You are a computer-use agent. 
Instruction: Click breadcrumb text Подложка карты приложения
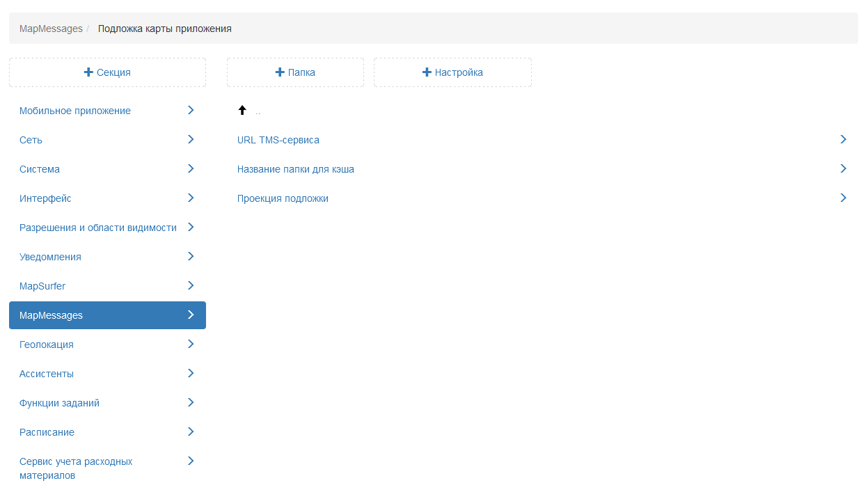[165, 29]
